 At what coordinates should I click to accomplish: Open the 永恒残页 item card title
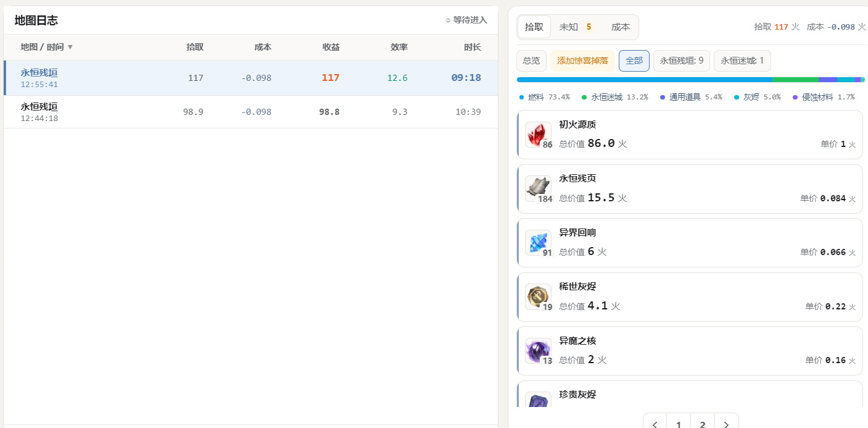(577, 178)
